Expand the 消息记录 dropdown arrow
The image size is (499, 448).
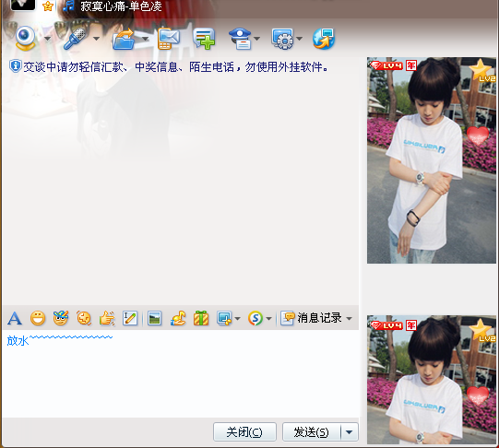tap(349, 318)
